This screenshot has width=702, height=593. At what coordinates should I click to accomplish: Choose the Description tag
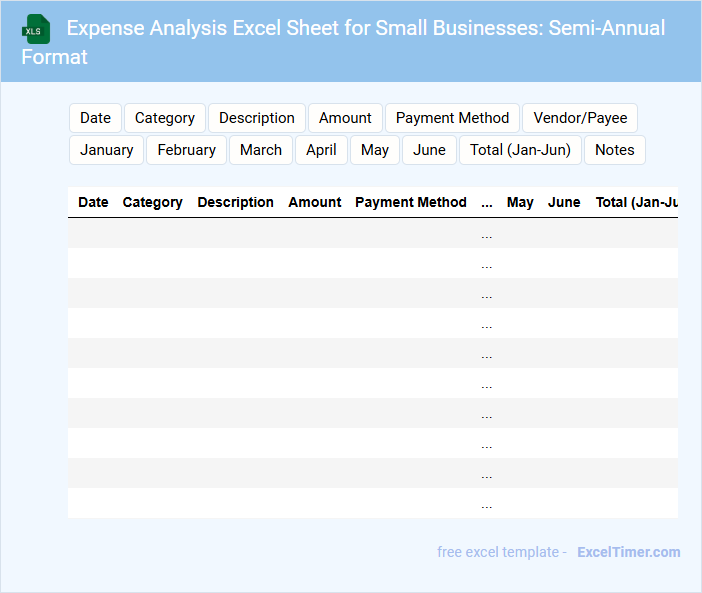tap(257, 118)
